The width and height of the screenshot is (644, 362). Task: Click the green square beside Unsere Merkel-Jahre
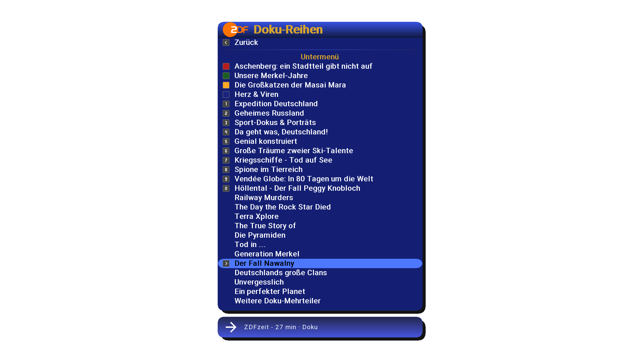coord(226,76)
